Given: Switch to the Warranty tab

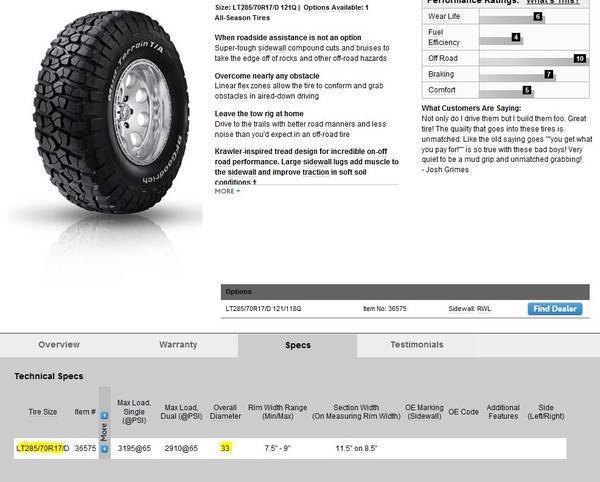Looking at the screenshot, I should click(178, 345).
